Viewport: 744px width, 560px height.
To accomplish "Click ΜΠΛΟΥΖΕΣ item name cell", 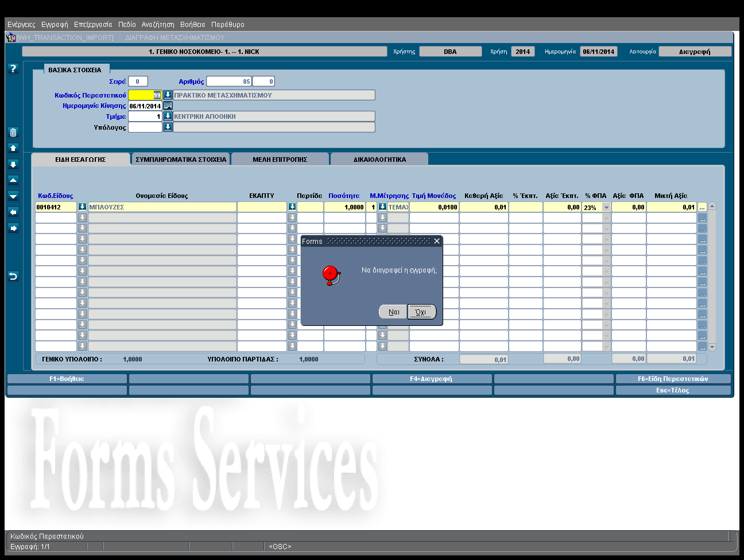I will coord(162,207).
